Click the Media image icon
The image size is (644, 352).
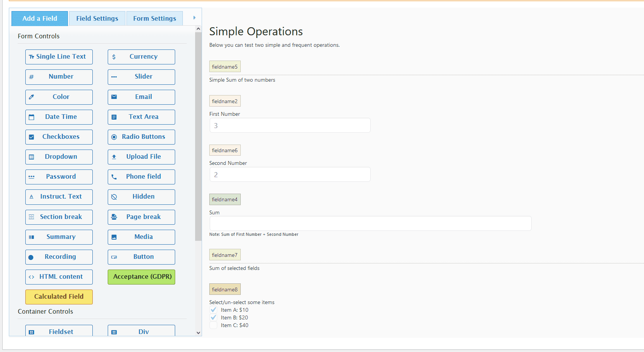(x=114, y=237)
